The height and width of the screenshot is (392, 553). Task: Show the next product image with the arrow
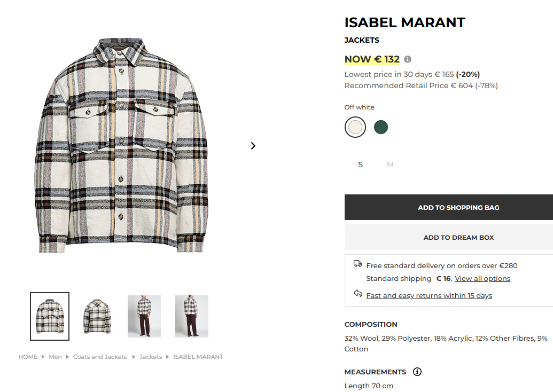point(253,146)
